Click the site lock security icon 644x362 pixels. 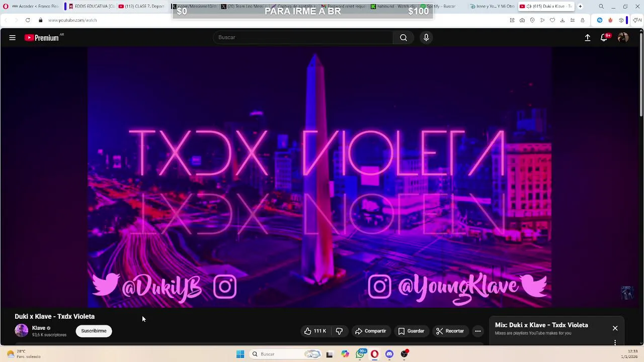40,20
